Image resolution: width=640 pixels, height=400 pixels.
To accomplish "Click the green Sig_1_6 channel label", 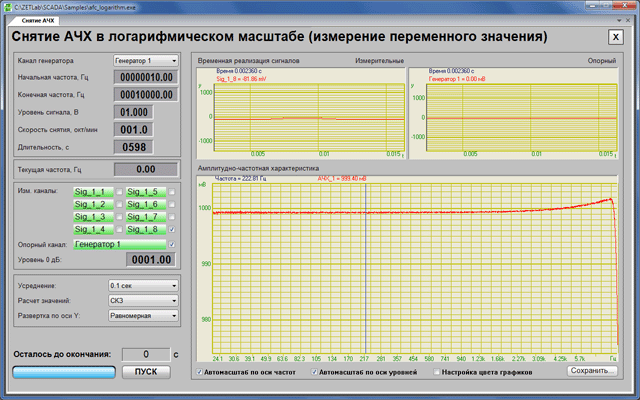I will point(146,204).
